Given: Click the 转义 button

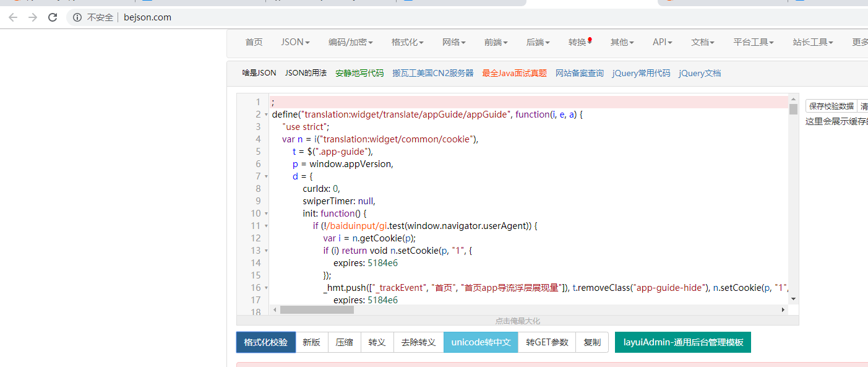Looking at the screenshot, I should [377, 342].
